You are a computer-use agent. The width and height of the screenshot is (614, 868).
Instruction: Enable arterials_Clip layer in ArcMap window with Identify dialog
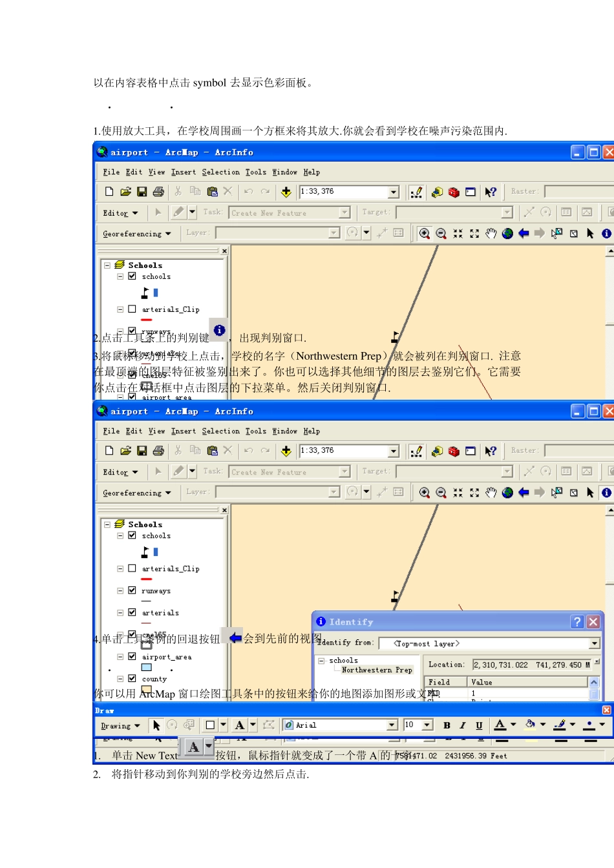point(132,568)
